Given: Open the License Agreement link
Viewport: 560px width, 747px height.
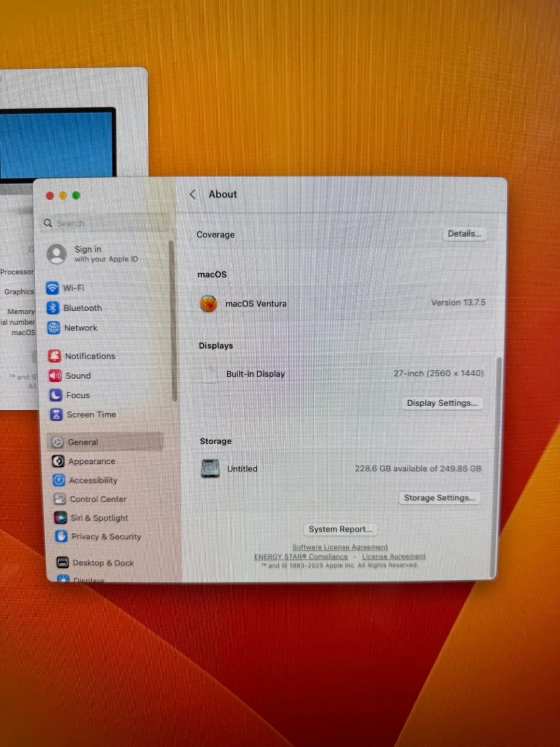Looking at the screenshot, I should [x=394, y=557].
